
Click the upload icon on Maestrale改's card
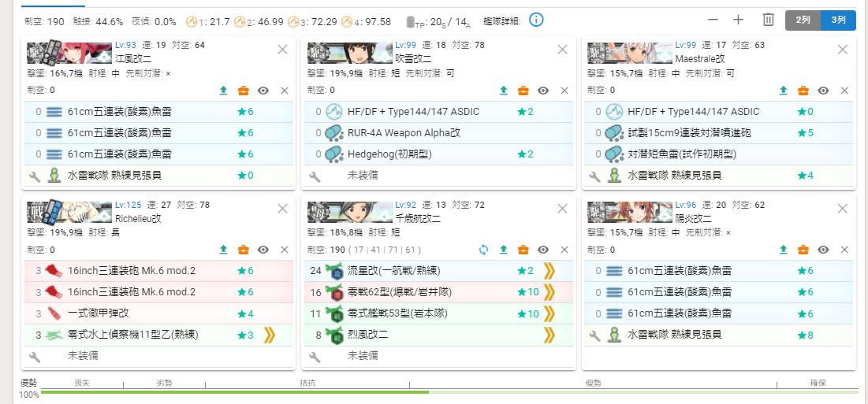coord(784,91)
